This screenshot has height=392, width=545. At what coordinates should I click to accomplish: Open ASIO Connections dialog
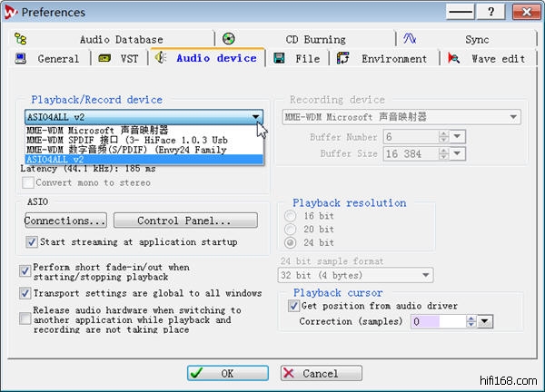click(x=65, y=220)
